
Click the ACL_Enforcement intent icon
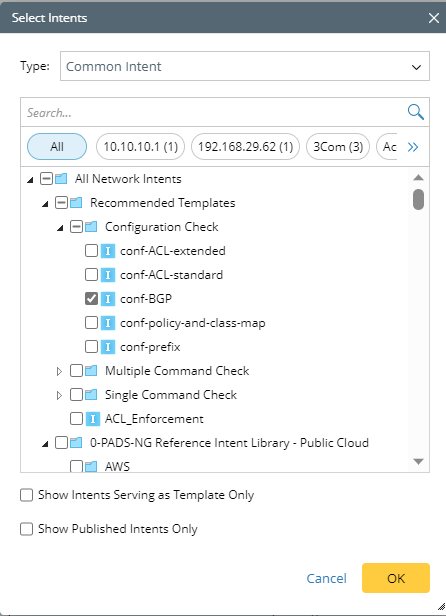pos(93,419)
